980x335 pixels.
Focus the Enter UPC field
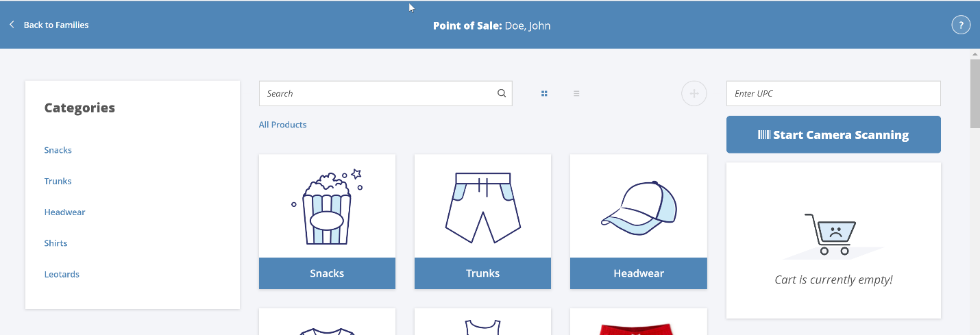(833, 93)
